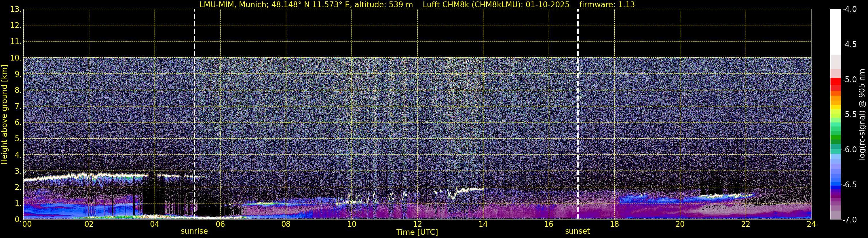Click the '6.' height axis tick label
The height and width of the screenshot is (238, 868).
(x=18, y=123)
